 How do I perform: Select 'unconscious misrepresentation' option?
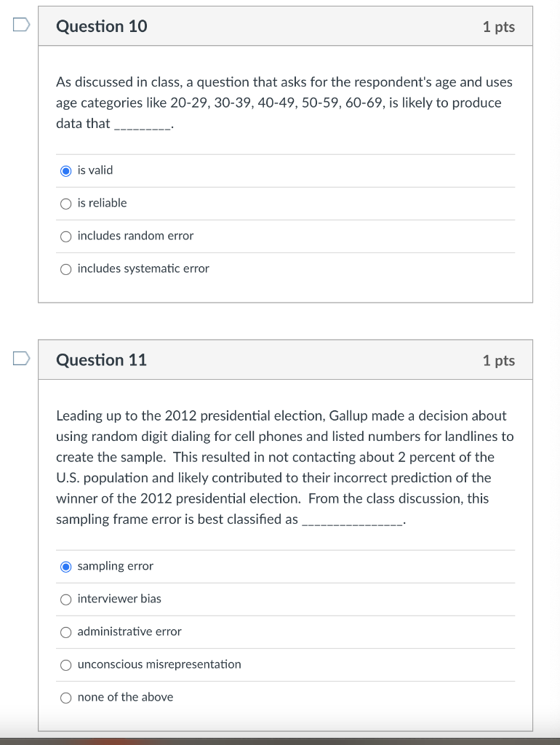click(x=66, y=664)
